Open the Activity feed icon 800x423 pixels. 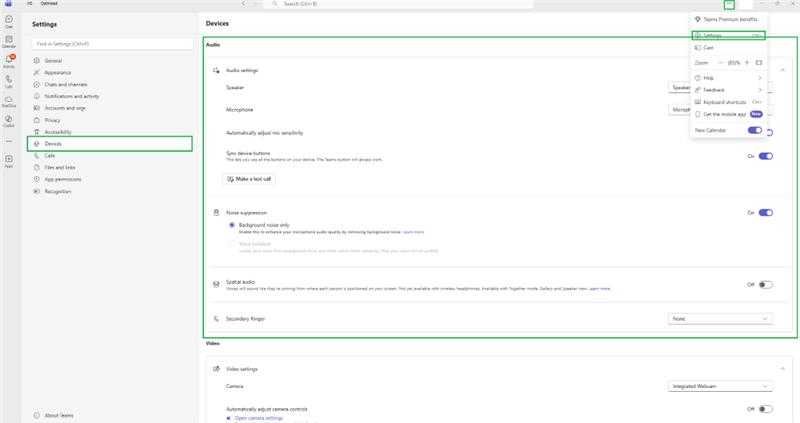pos(9,61)
